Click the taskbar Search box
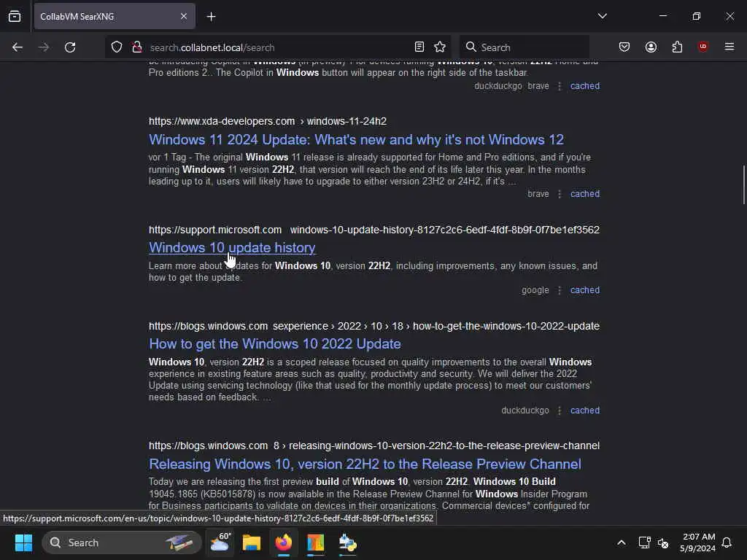This screenshot has height=560, width=747. (122, 542)
